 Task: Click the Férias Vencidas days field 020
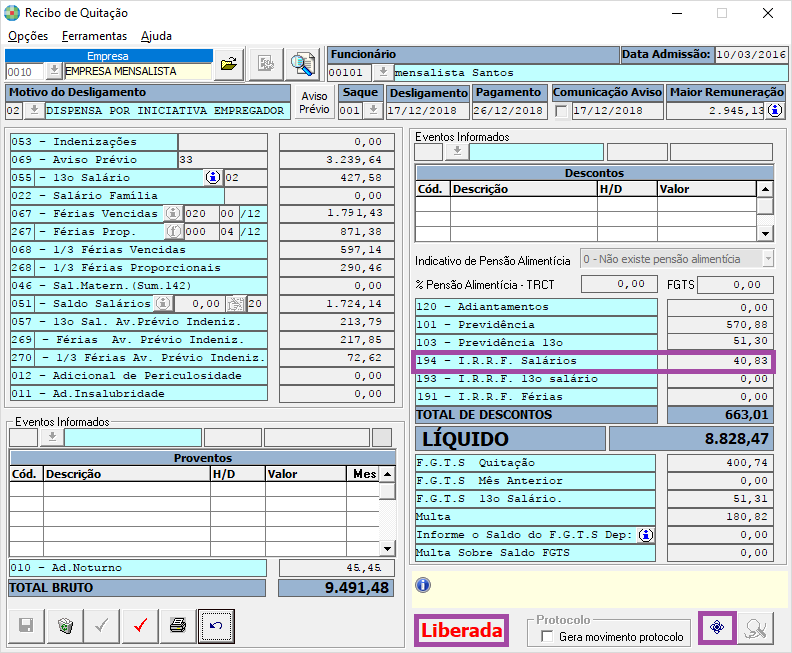[x=201, y=214]
